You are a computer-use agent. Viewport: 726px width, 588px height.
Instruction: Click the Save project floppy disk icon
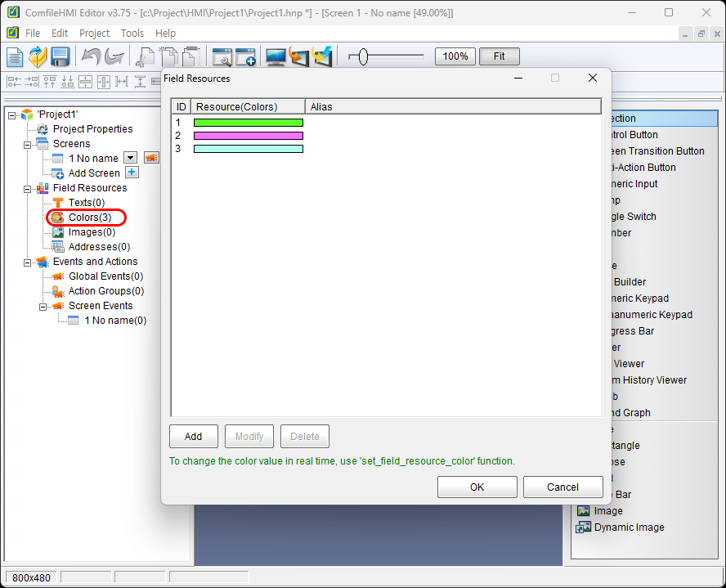pos(60,56)
